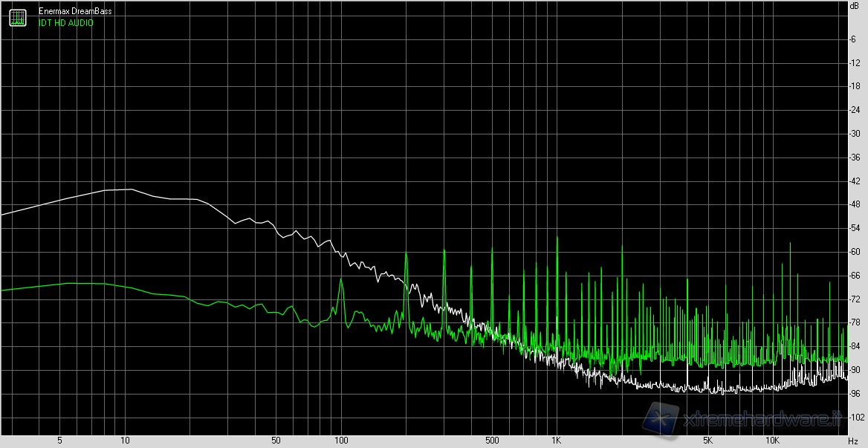Click the 5K frequency axis label
The width and height of the screenshot is (868, 448).
click(x=708, y=441)
